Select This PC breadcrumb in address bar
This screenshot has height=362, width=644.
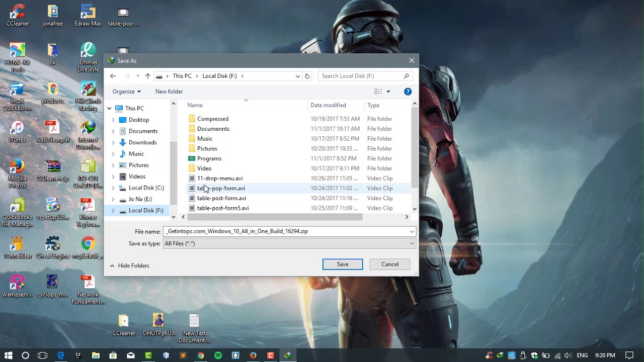pos(182,76)
